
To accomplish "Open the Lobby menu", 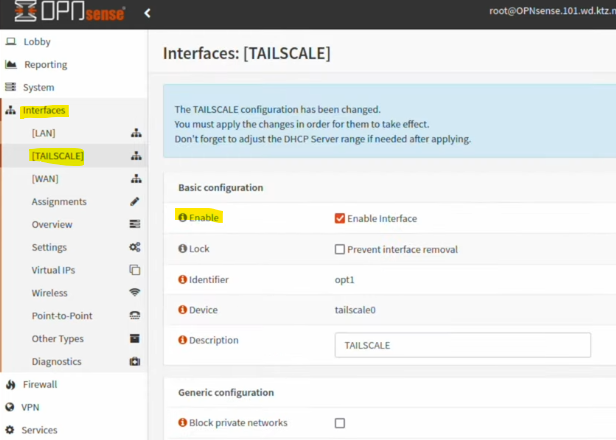I will pos(37,42).
